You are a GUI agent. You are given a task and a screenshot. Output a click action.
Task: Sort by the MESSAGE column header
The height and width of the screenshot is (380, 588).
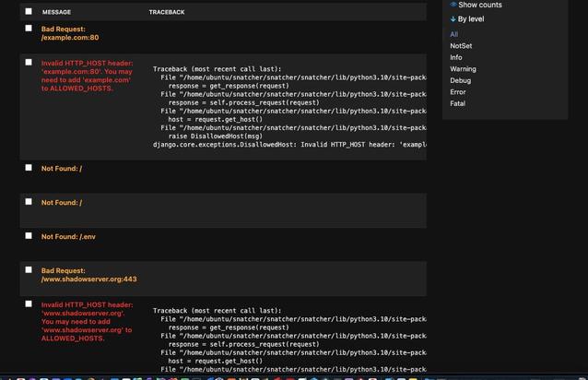point(56,12)
